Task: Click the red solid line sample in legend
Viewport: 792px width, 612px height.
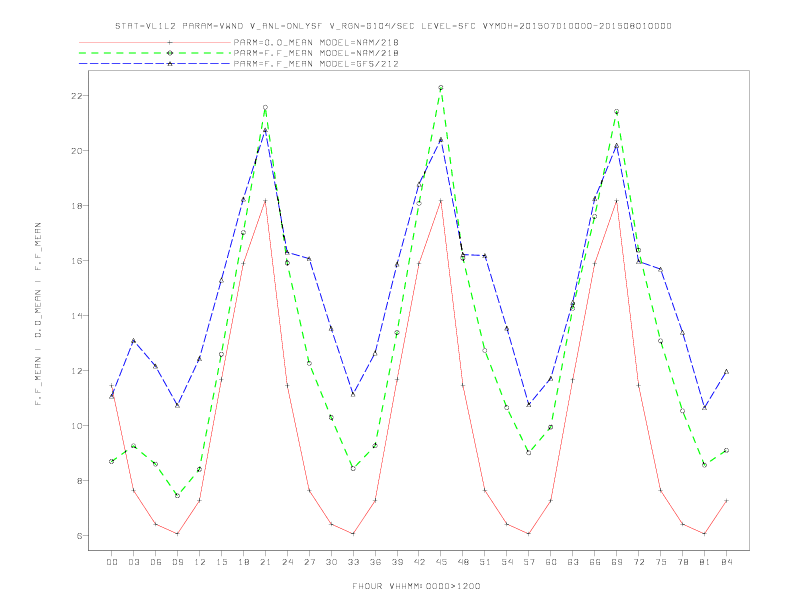Action: pyautogui.click(x=155, y=42)
